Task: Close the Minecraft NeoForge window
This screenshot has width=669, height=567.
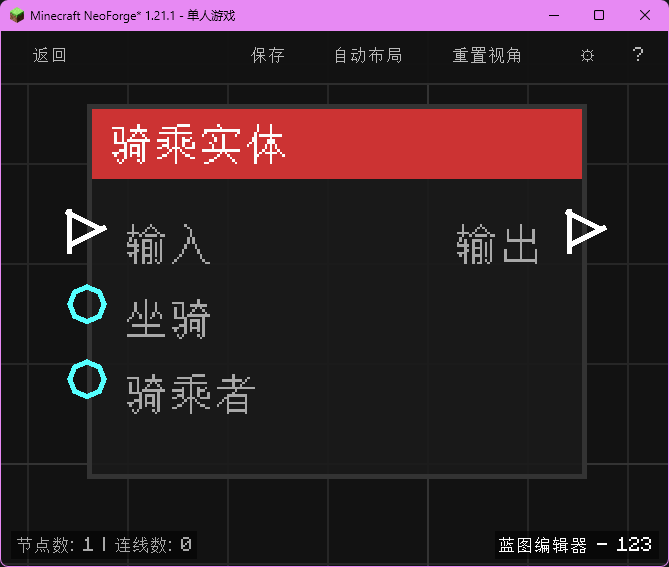Action: [x=645, y=15]
